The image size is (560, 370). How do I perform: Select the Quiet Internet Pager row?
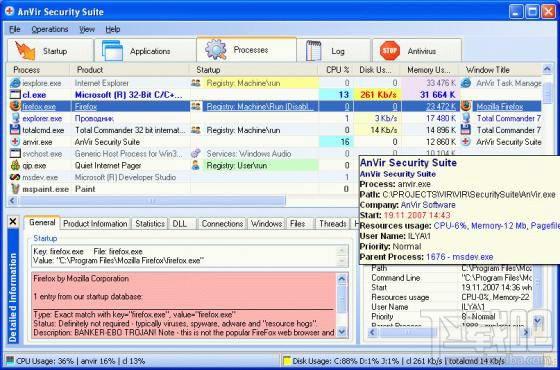(x=182, y=165)
